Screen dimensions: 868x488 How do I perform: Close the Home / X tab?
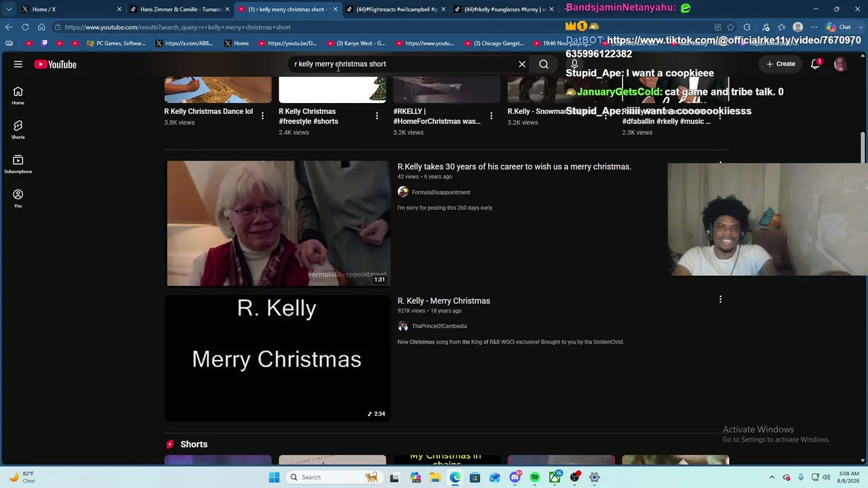[x=119, y=9]
